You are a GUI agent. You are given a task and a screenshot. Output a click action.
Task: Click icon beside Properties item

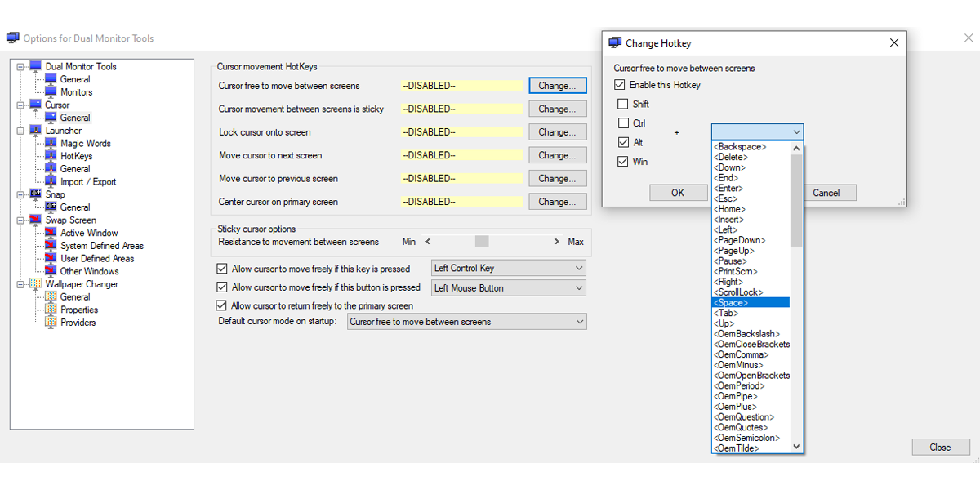51,310
